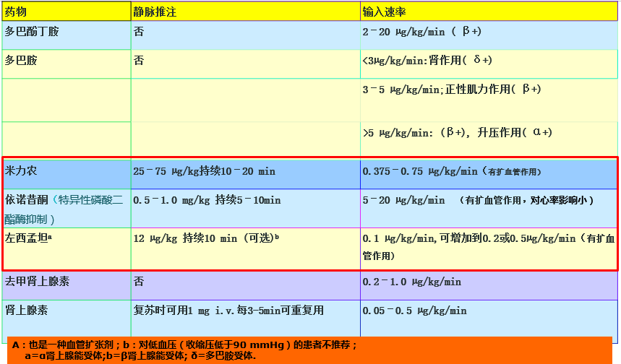
Task: Click the 药物 column header
Action: (x=16, y=12)
